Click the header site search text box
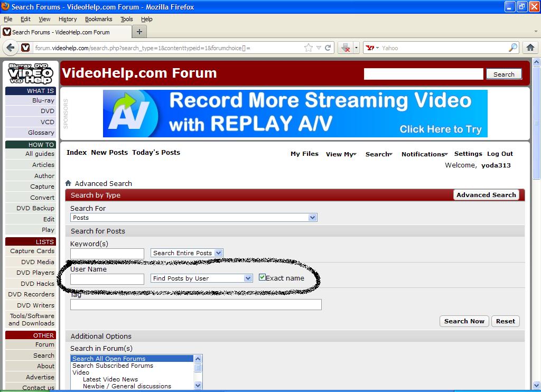541x392 pixels. pyautogui.click(x=424, y=74)
